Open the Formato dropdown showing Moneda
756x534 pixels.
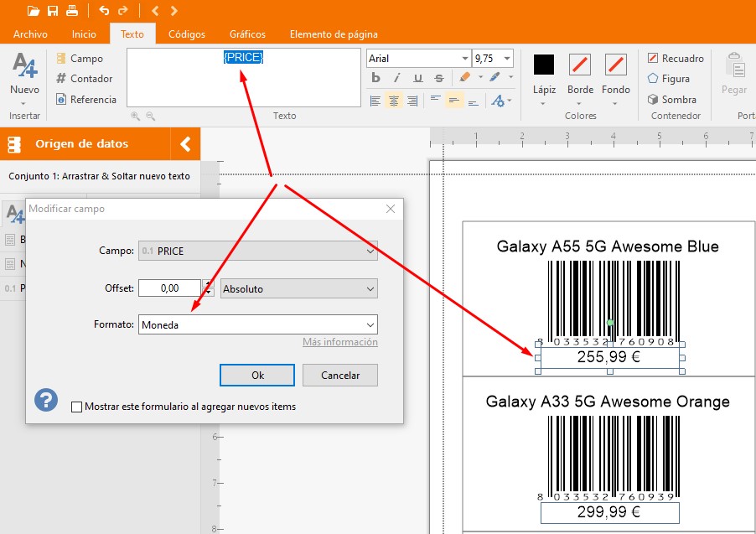[257, 324]
